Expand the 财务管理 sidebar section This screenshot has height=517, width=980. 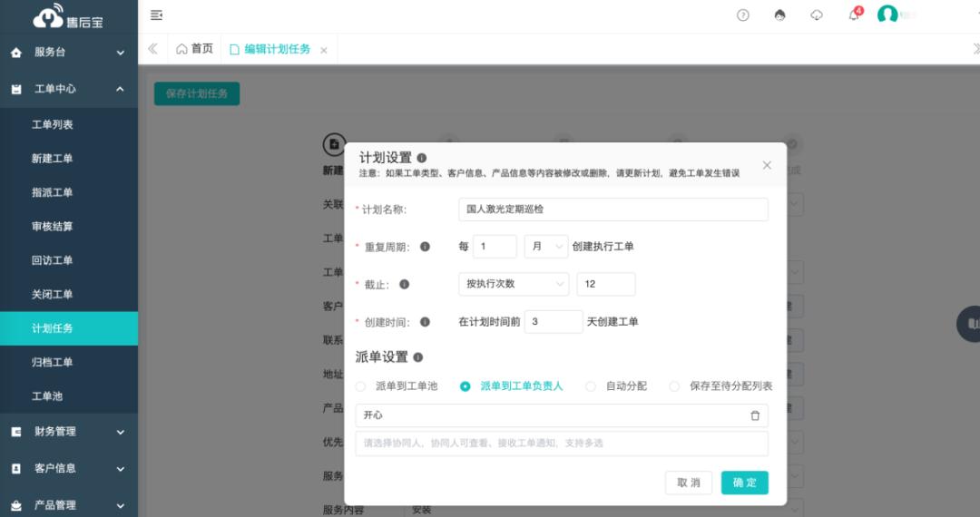point(69,432)
